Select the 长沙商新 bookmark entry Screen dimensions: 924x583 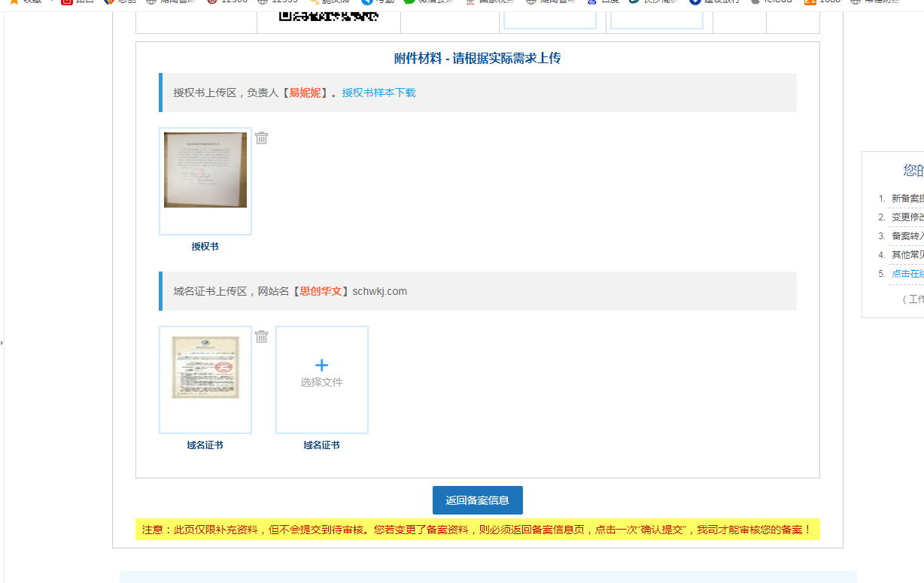(x=643, y=2)
